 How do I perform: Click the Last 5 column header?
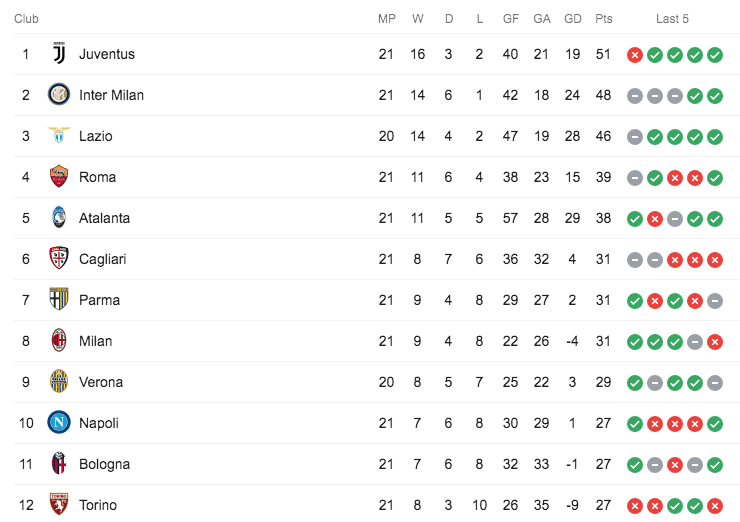672,19
